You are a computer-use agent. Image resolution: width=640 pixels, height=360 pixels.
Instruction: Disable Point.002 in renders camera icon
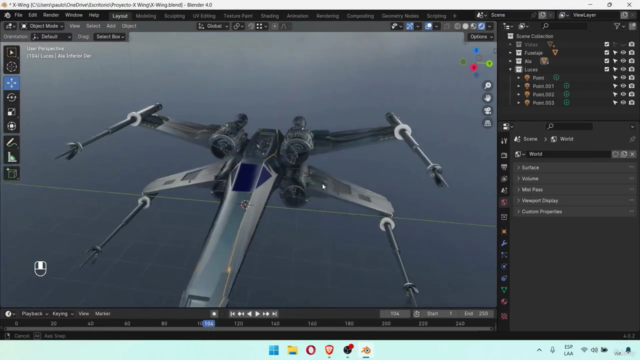[632, 94]
